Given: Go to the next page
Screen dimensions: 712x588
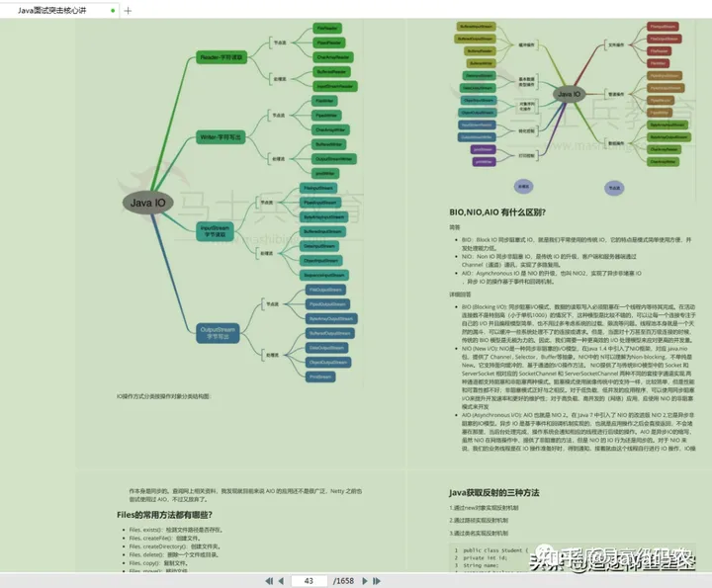Looking at the screenshot, I should [365, 581].
